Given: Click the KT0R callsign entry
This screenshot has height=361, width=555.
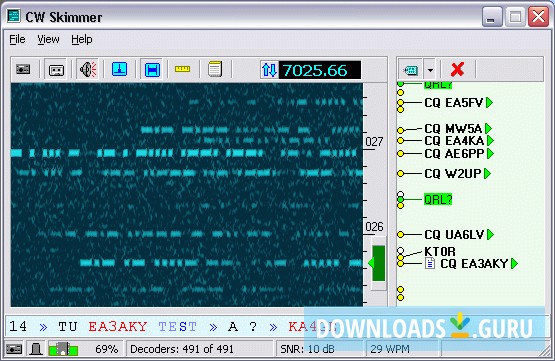Looking at the screenshot, I should point(440,252).
